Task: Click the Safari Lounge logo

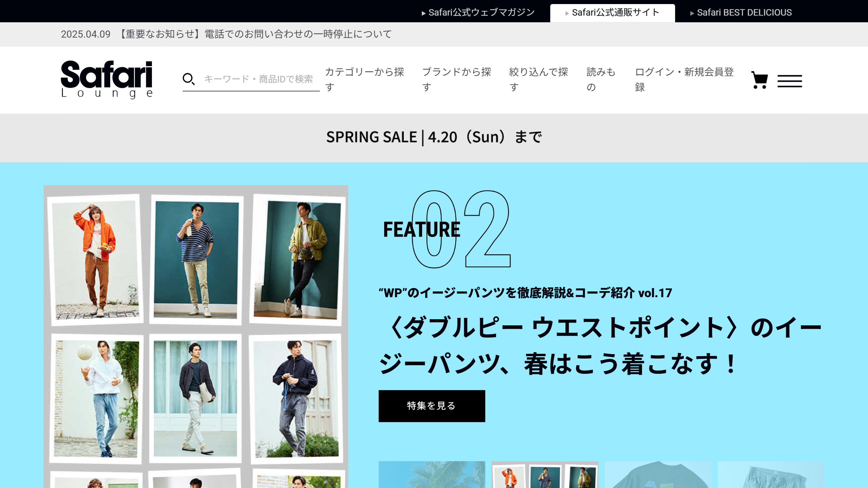Action: pyautogui.click(x=107, y=79)
